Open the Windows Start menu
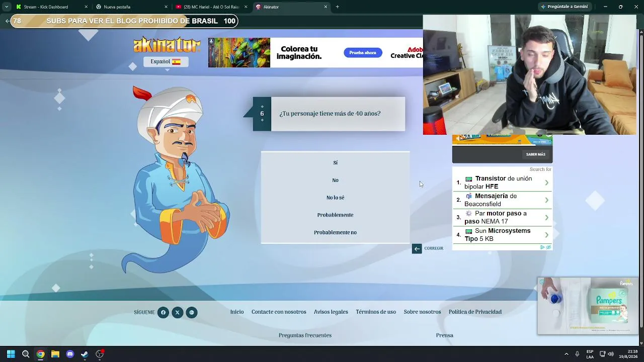The width and height of the screenshot is (644, 362). click(x=11, y=354)
